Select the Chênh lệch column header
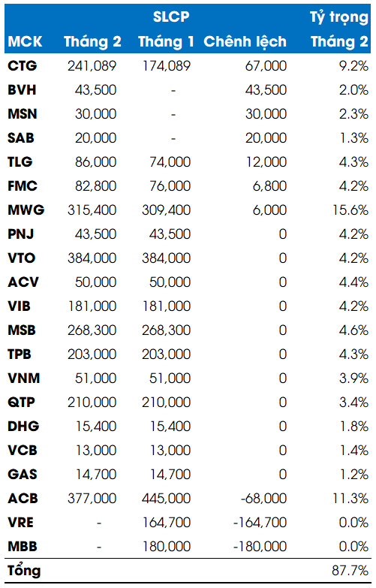The width and height of the screenshot is (376, 588). pos(245,41)
